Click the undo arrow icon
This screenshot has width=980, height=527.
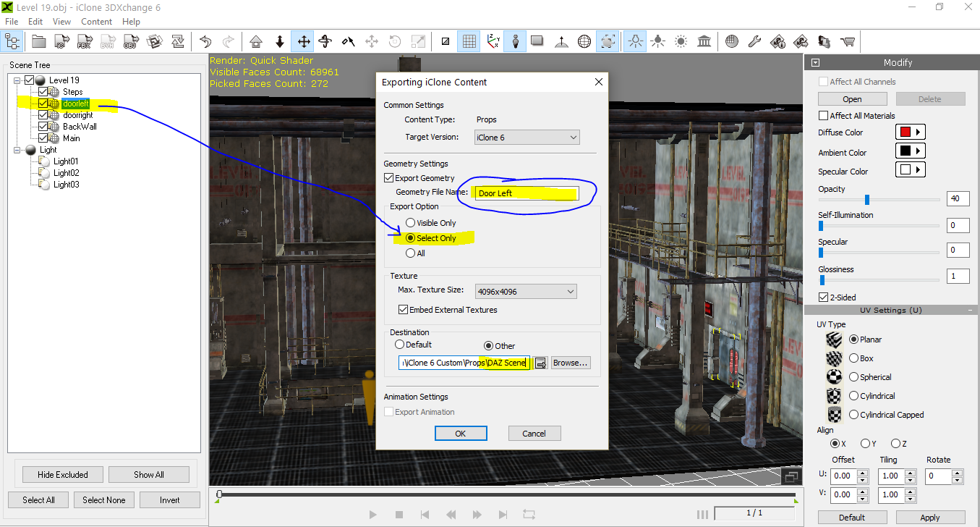205,41
